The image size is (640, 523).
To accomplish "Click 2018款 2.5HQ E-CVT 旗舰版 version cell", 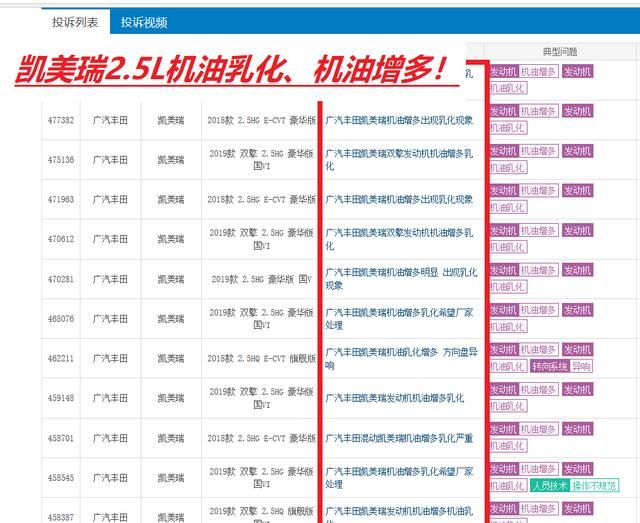I will (x=262, y=358).
